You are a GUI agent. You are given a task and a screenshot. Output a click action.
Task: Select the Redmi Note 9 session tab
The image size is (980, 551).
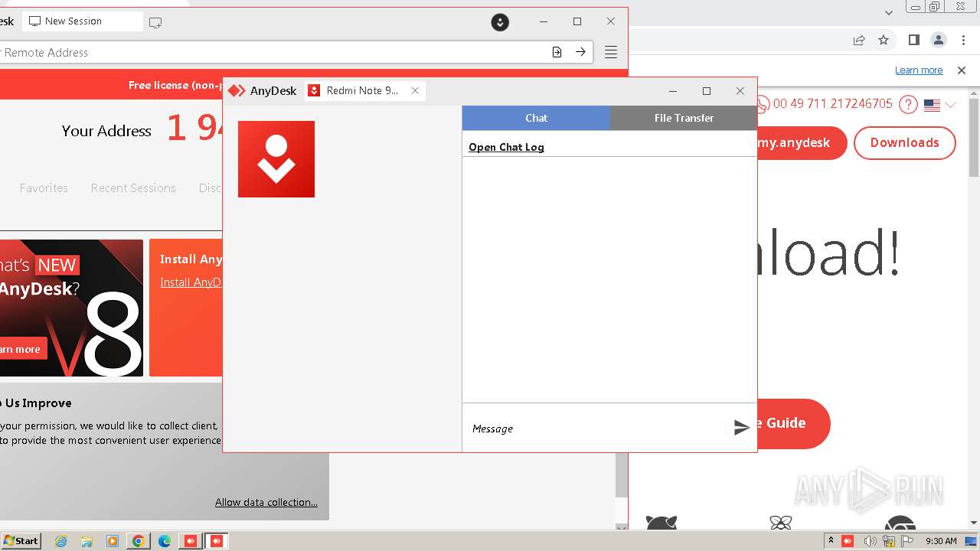[364, 90]
